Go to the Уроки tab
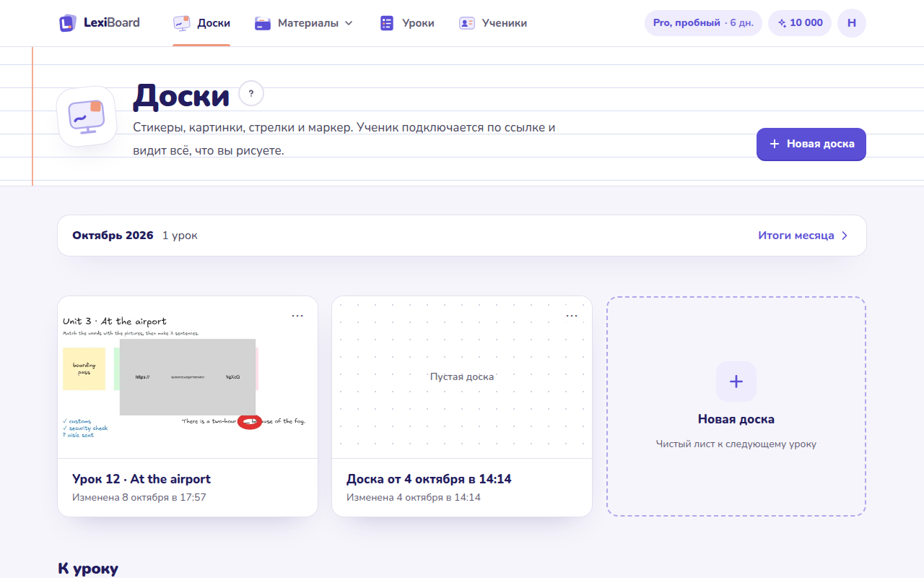Image resolution: width=924 pixels, height=578 pixels. [x=407, y=23]
